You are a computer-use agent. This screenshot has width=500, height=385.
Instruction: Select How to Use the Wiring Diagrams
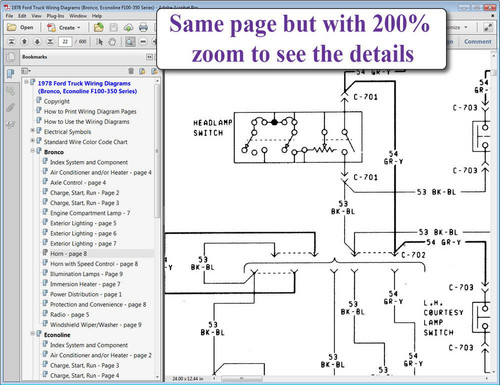tap(87, 122)
